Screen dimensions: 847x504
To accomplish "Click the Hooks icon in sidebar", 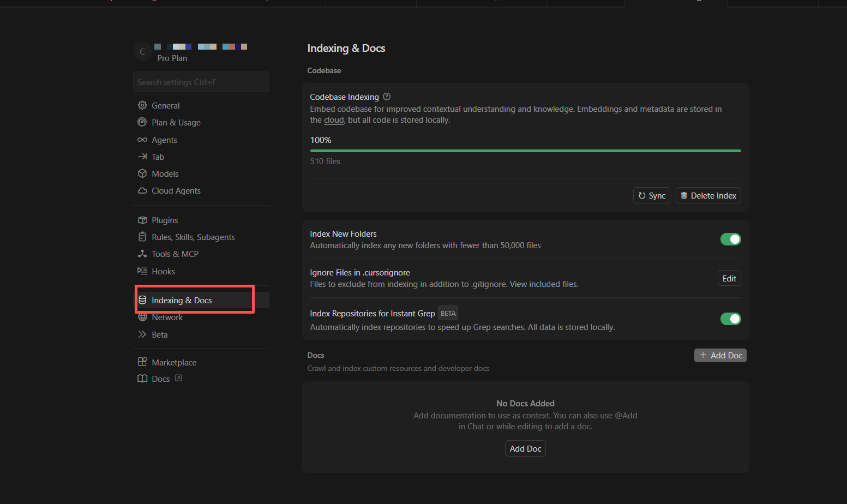I will tap(142, 271).
